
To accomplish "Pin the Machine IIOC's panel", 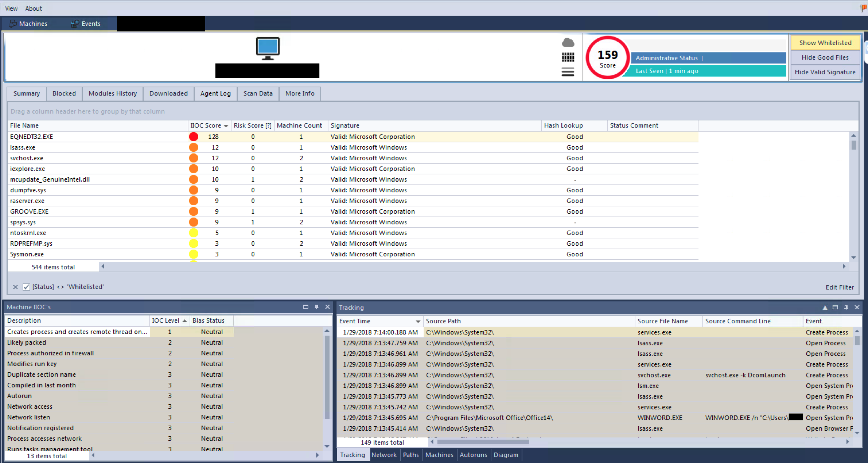I will (316, 307).
